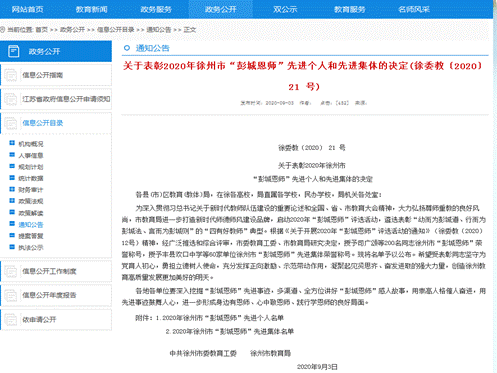Click the document icon next to 依申请公开
Viewport: 497px width, 373px height.
[x=10, y=320]
